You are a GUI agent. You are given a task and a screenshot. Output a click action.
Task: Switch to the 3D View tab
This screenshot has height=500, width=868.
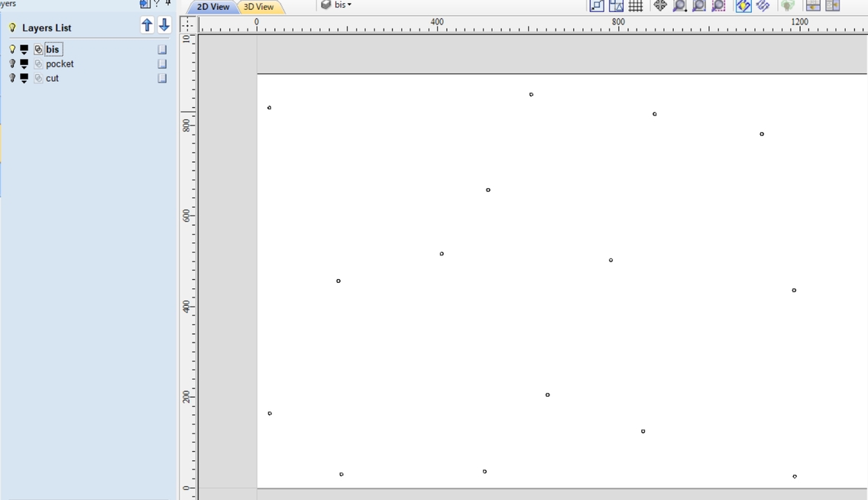[x=258, y=7]
